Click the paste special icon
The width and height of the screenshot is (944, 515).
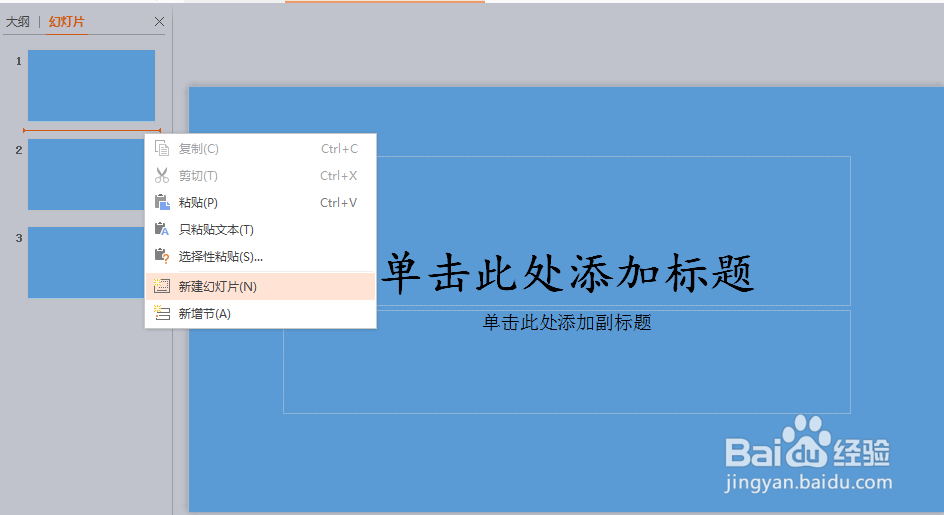162,257
